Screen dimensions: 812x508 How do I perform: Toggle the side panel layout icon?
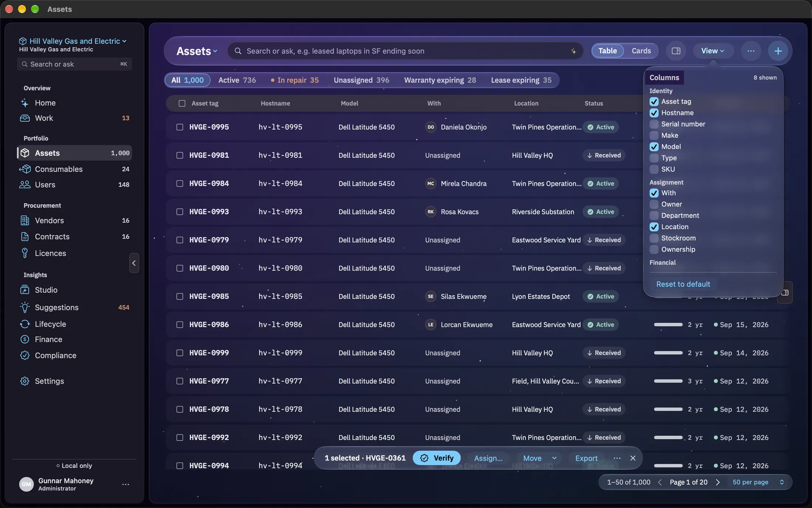(x=676, y=51)
